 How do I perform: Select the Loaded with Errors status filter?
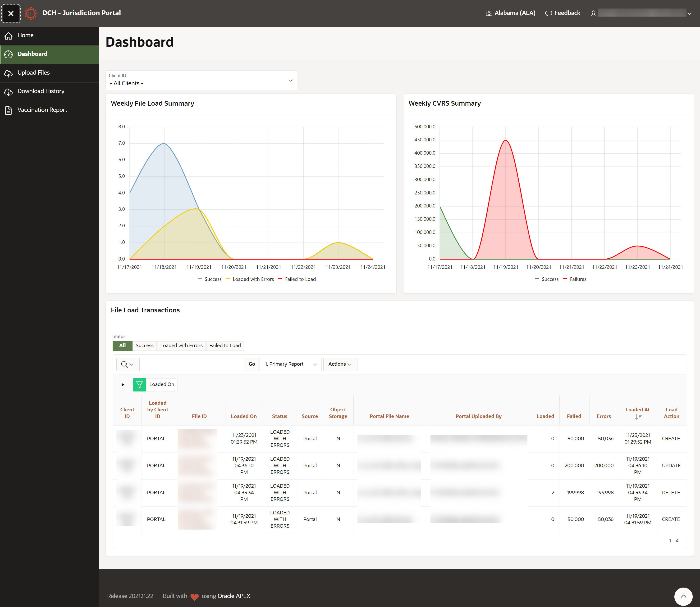(x=181, y=346)
